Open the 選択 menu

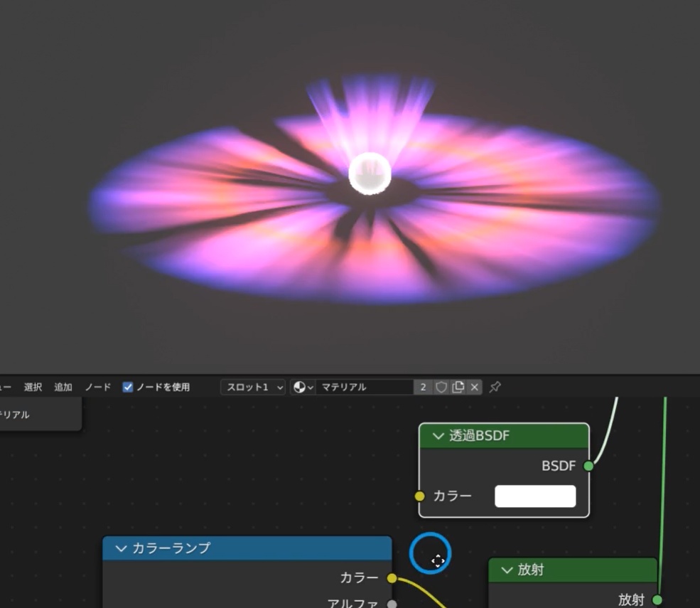[x=33, y=387]
